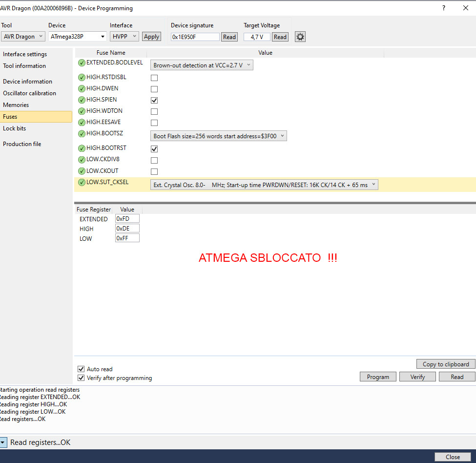This screenshot has width=476, height=463.
Task: Click the log line 'Reading register EXTENDED...OK'
Action: coord(40,397)
